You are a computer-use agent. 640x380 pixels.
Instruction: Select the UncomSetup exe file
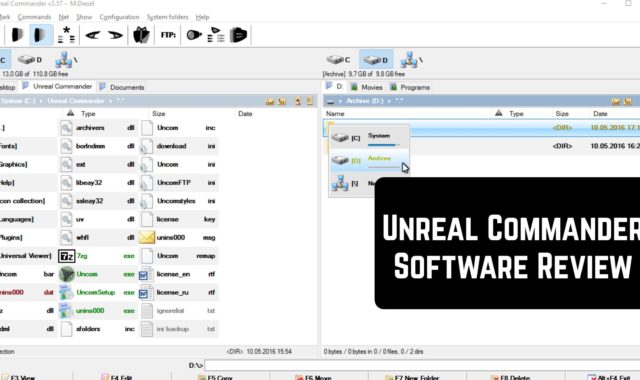click(97, 292)
